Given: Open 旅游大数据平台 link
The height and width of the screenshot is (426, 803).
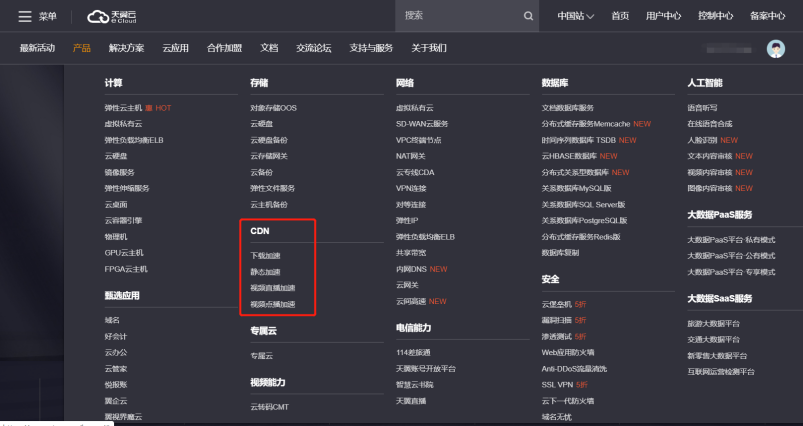Looking at the screenshot, I should coord(713,324).
